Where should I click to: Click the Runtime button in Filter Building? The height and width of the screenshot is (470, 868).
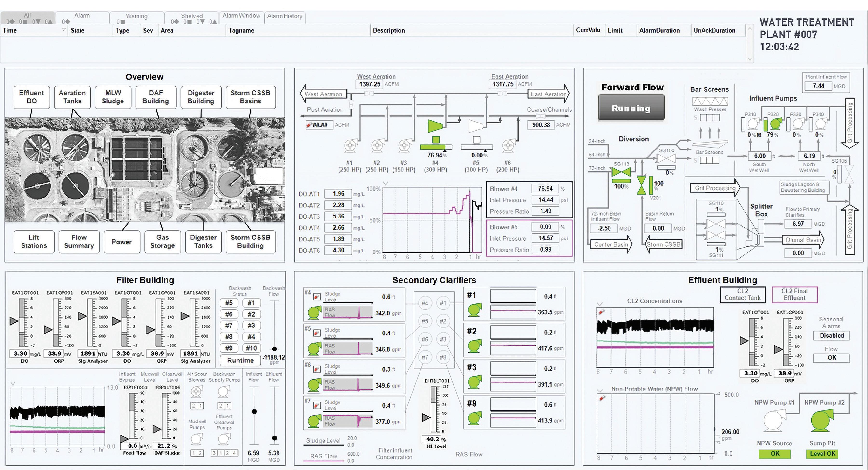240,360
